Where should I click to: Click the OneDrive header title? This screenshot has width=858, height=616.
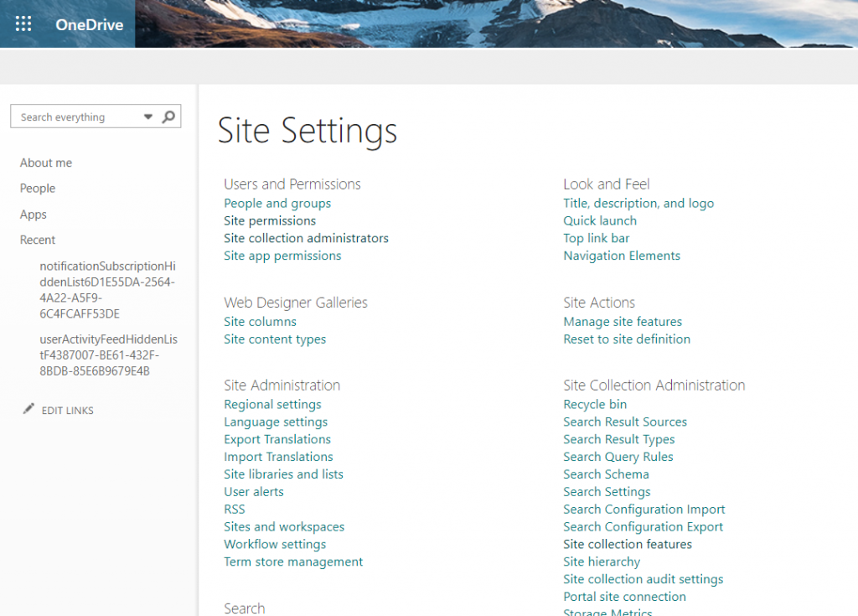(89, 24)
